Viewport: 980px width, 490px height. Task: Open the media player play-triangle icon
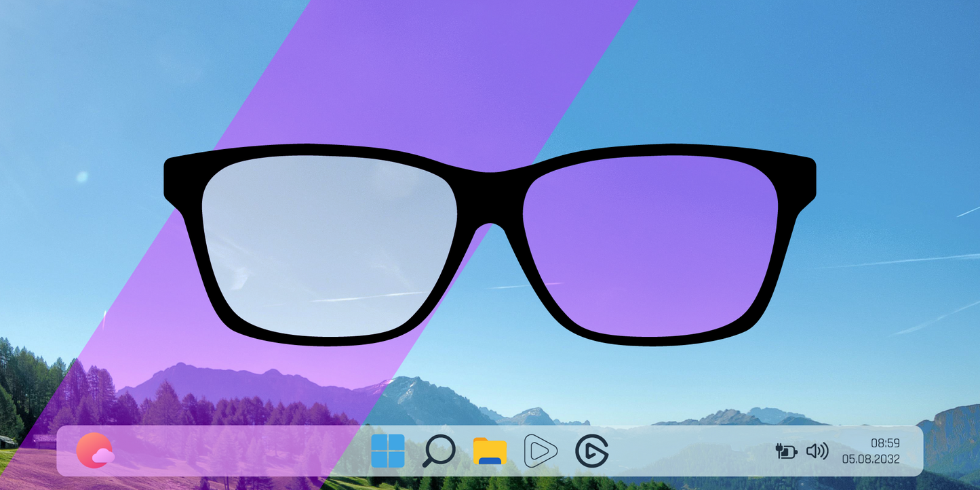541,451
